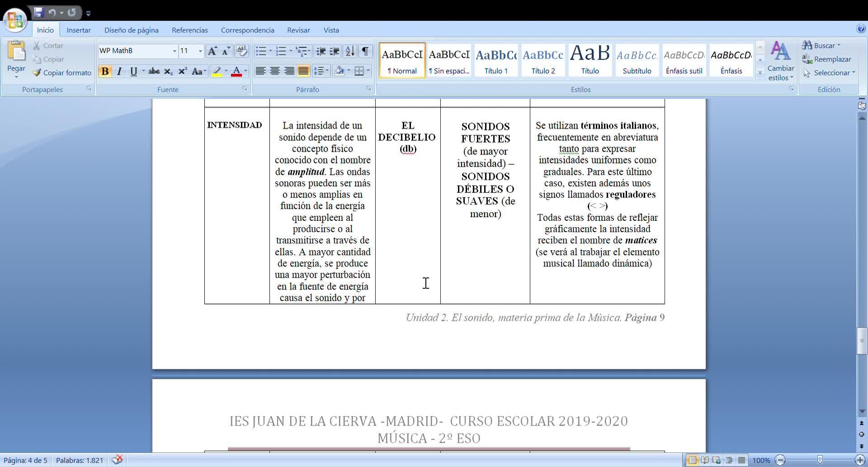Toggle bold formatting
The image size is (868, 467).
point(105,71)
